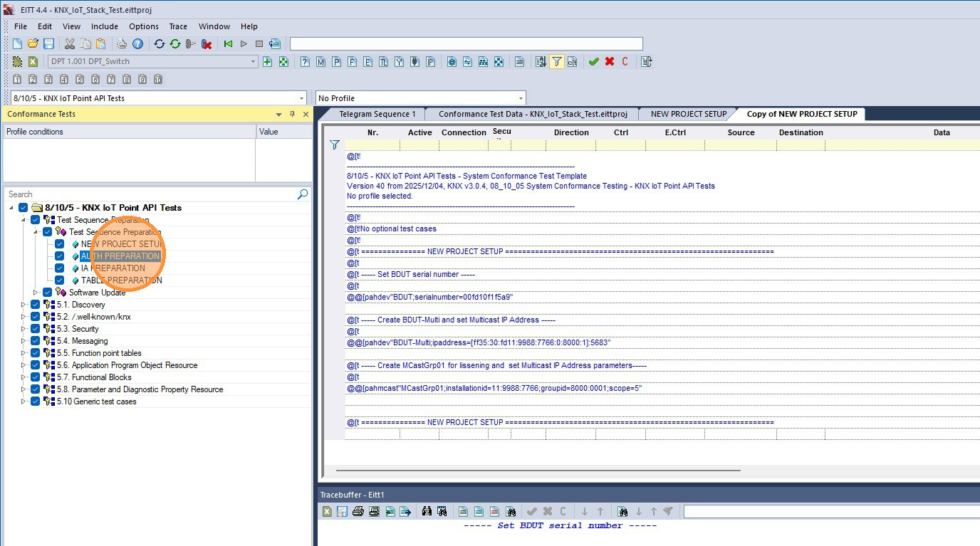Screen dimensions: 980x546
Task: Click the Save project toolbar icon
Action: [x=48, y=44]
